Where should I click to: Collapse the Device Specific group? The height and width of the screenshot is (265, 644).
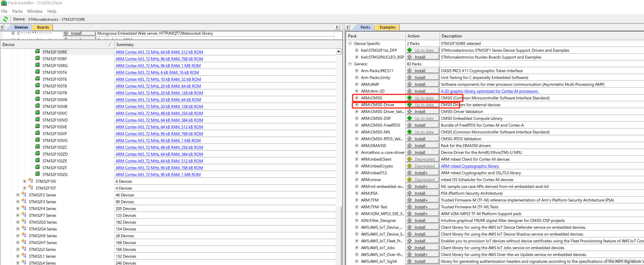350,43
